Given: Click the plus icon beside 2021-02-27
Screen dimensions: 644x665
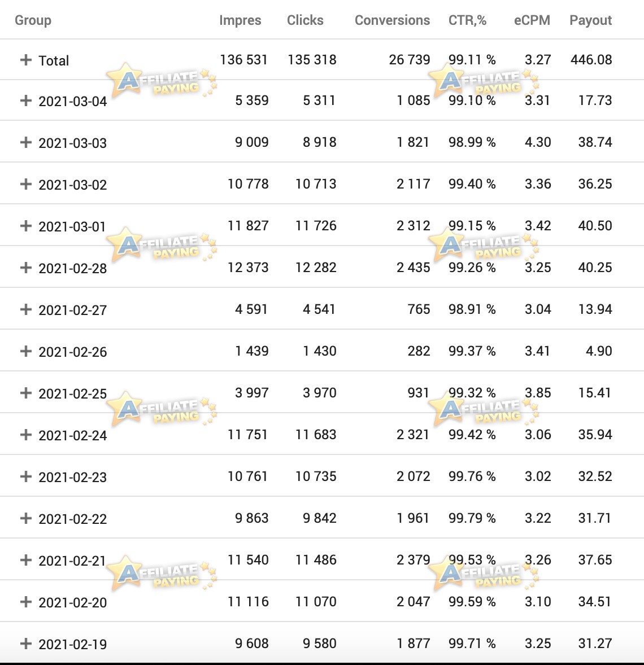Looking at the screenshot, I should [x=26, y=309].
